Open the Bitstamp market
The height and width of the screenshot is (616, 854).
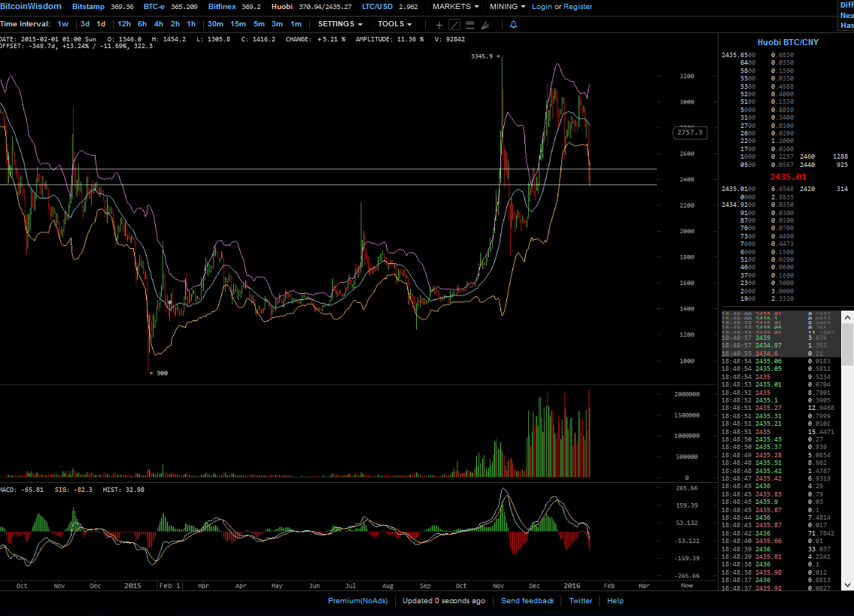pos(88,7)
